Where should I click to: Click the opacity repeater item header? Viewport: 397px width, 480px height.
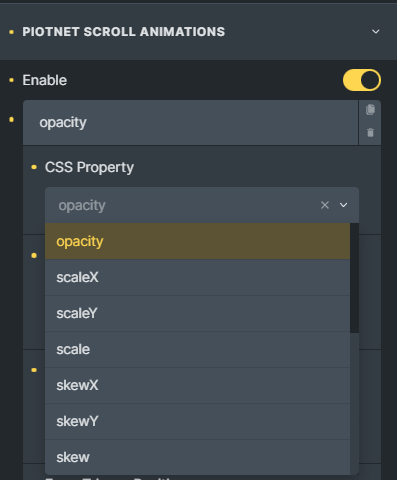pos(190,122)
